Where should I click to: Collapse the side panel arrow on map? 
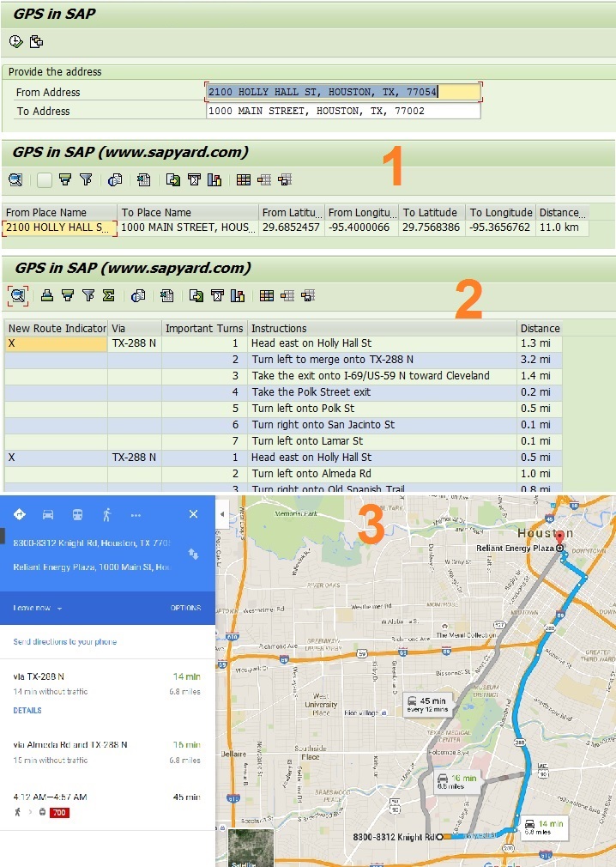[222, 514]
